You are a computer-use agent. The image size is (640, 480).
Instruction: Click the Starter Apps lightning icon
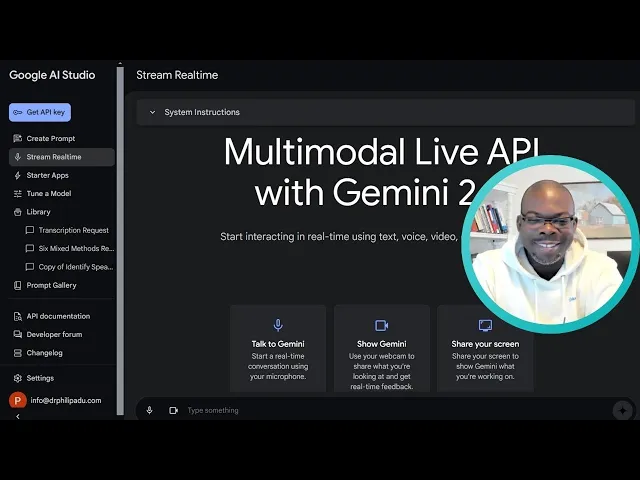[x=18, y=176]
